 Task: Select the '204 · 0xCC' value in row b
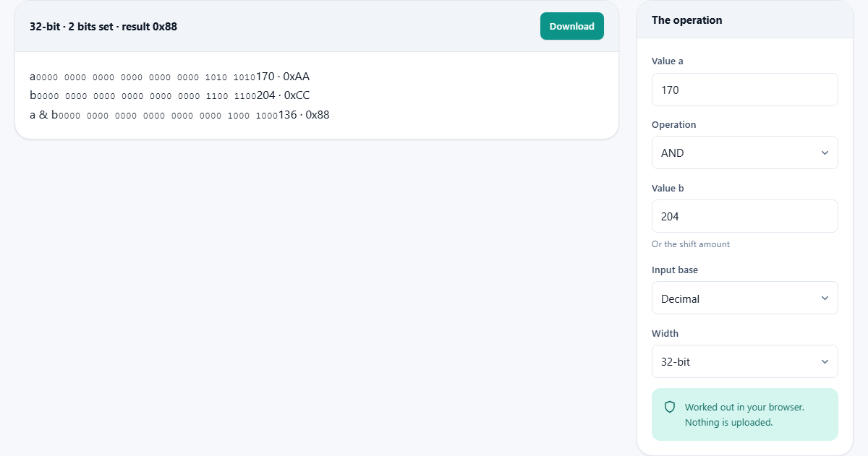tap(284, 95)
